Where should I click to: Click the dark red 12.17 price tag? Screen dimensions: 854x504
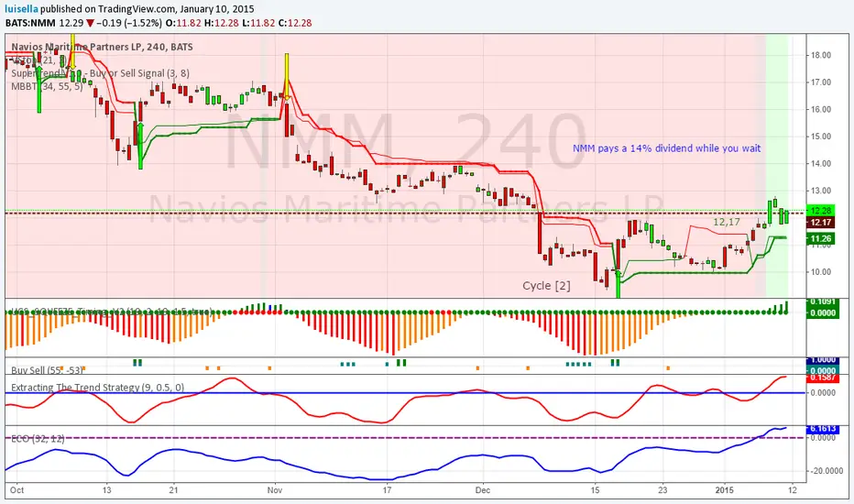tap(821, 223)
